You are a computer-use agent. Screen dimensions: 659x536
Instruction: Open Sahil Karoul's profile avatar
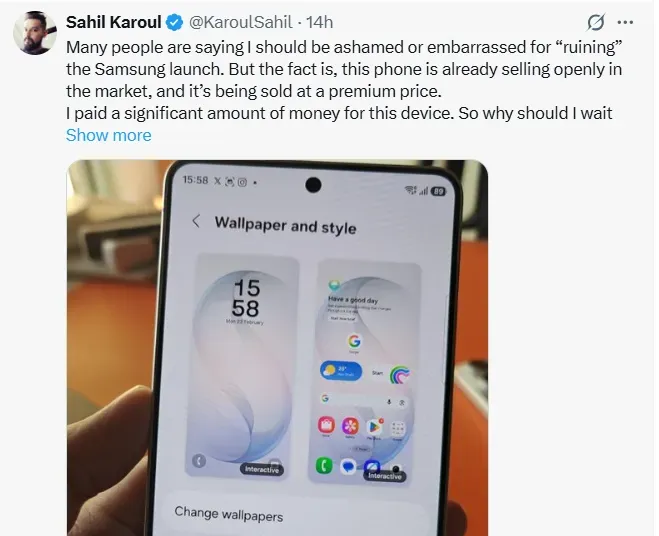(x=34, y=32)
